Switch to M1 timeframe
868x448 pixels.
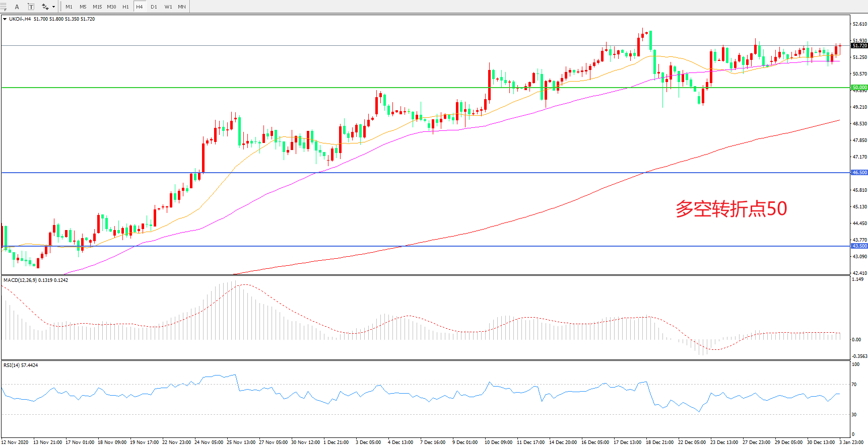(x=69, y=7)
